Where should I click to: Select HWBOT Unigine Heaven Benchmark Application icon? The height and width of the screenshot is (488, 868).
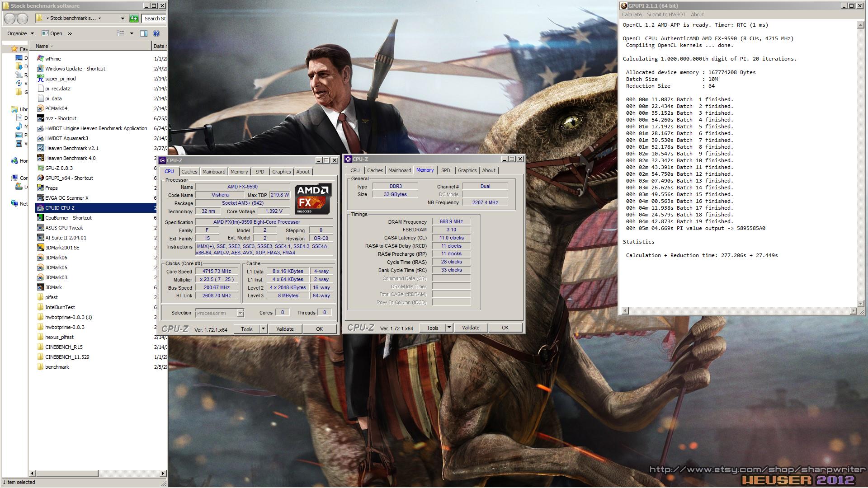[41, 128]
